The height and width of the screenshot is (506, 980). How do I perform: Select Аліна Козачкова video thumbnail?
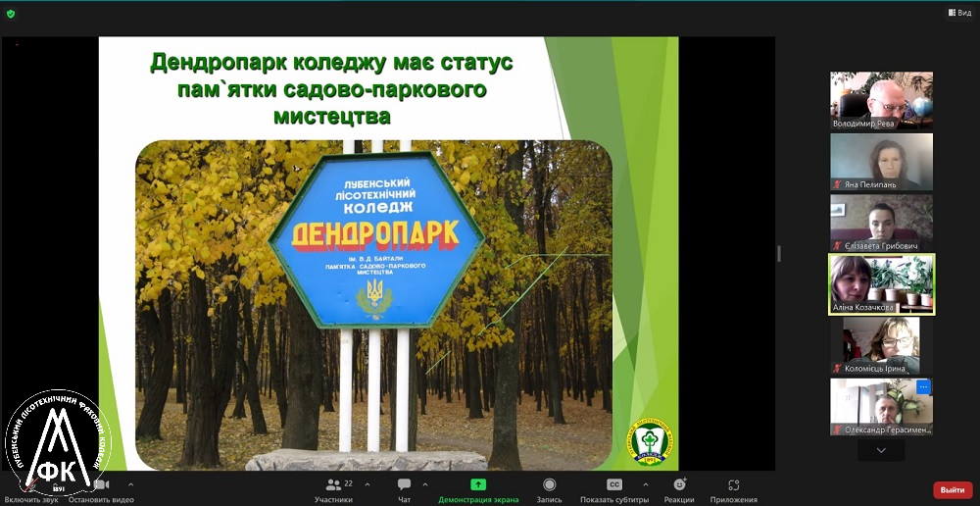[881, 284]
